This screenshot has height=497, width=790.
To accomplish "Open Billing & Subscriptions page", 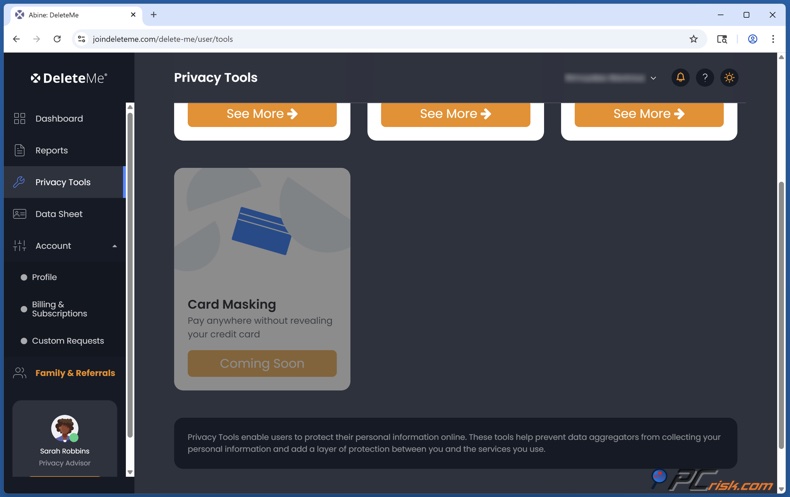I will pos(59,309).
